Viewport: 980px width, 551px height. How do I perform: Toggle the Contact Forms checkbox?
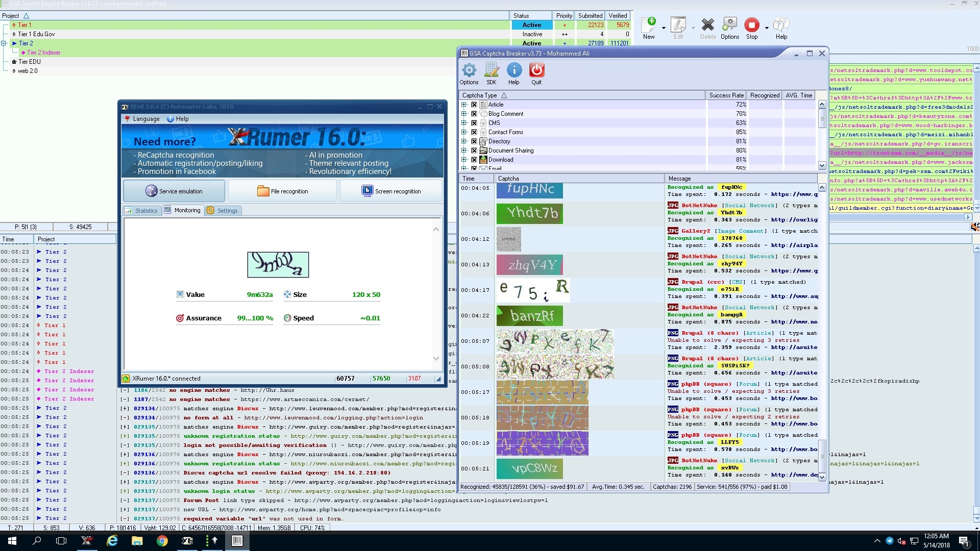click(474, 132)
